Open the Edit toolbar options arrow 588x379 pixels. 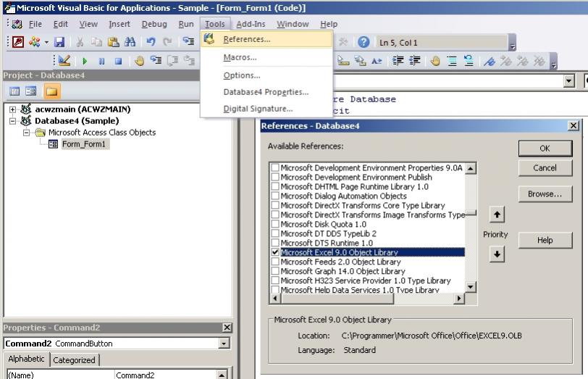pos(554,61)
